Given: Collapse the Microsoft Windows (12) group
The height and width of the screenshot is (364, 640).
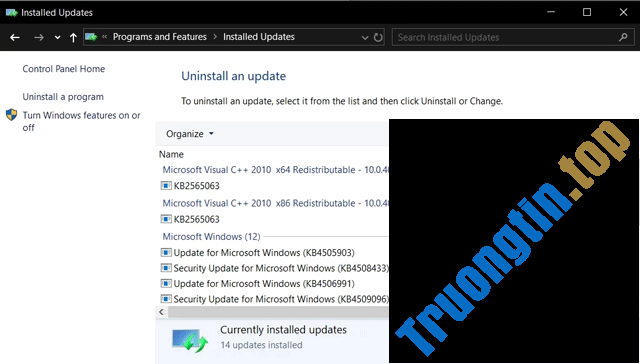Looking at the screenshot, I should (211, 237).
